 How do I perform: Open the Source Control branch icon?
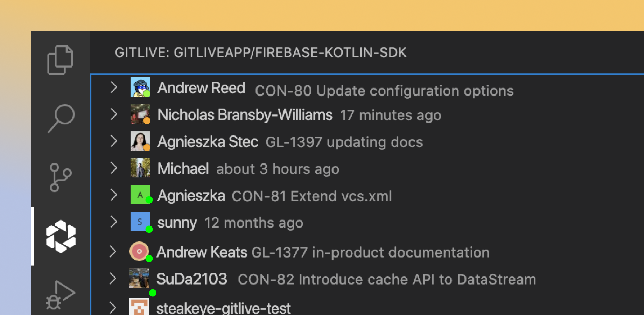coord(61,177)
